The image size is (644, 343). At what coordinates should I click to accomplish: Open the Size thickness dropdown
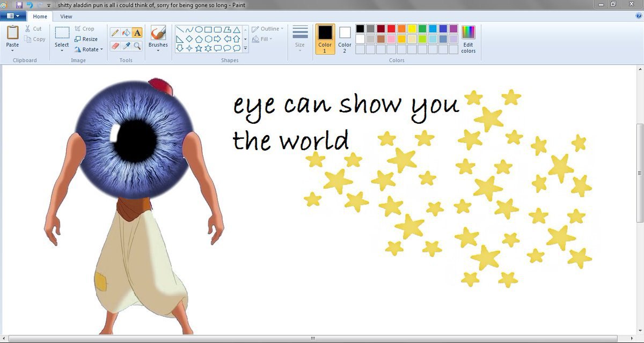pos(300,39)
